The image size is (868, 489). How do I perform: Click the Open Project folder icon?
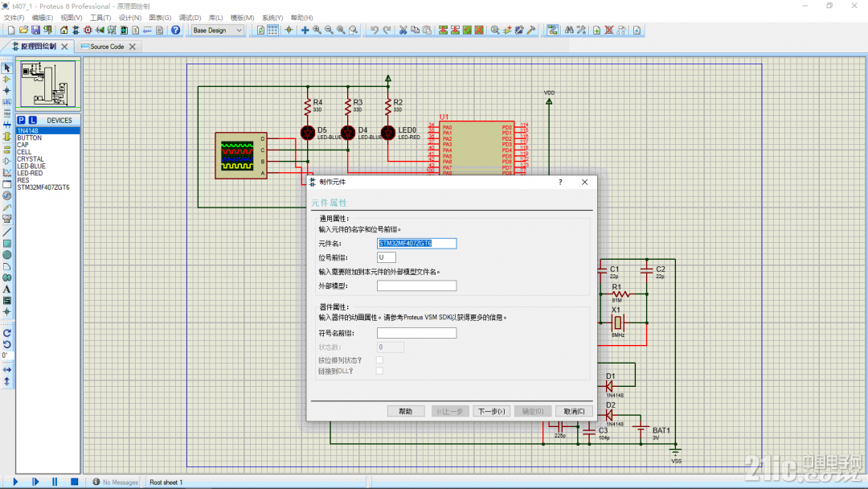tap(23, 31)
